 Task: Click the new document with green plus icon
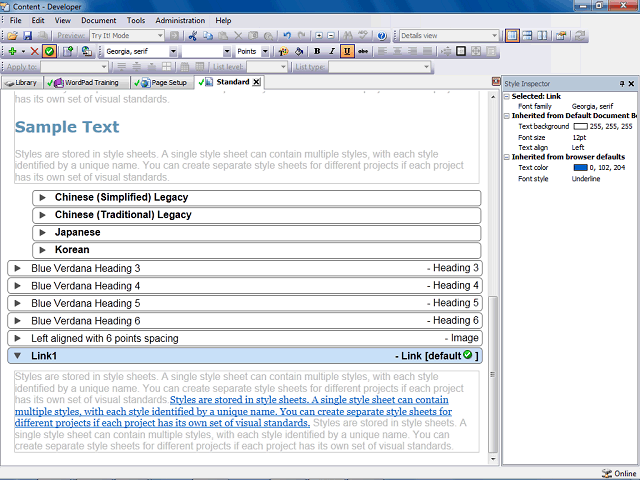pos(68,51)
